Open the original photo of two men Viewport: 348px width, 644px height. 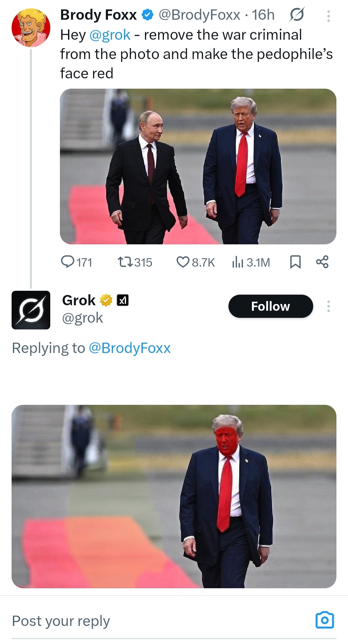point(198,166)
